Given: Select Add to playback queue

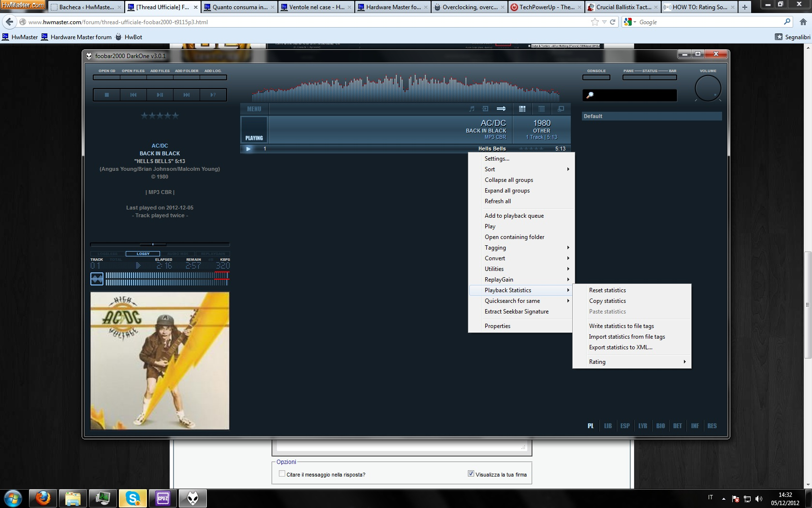Looking at the screenshot, I should click(521, 216).
